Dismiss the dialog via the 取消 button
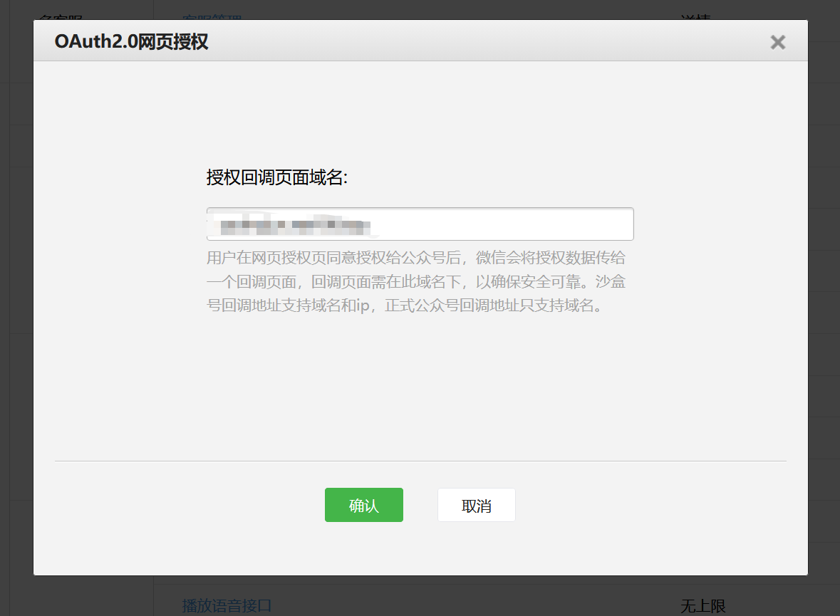This screenshot has width=840, height=616. (x=476, y=504)
